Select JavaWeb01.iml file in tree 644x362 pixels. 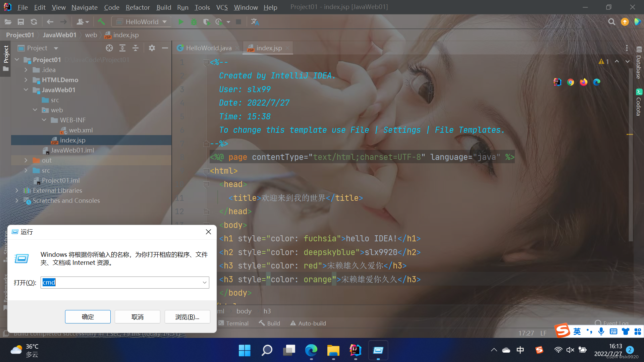coord(72,150)
